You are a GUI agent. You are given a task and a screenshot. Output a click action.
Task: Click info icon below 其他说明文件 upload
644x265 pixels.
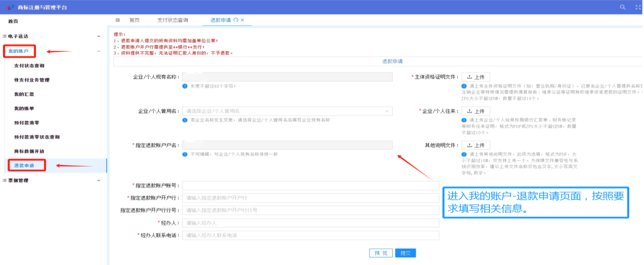[x=464, y=155]
